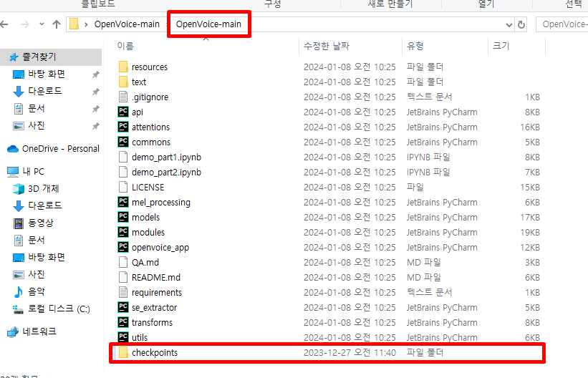Click the openvoice_app file name

coord(160,248)
